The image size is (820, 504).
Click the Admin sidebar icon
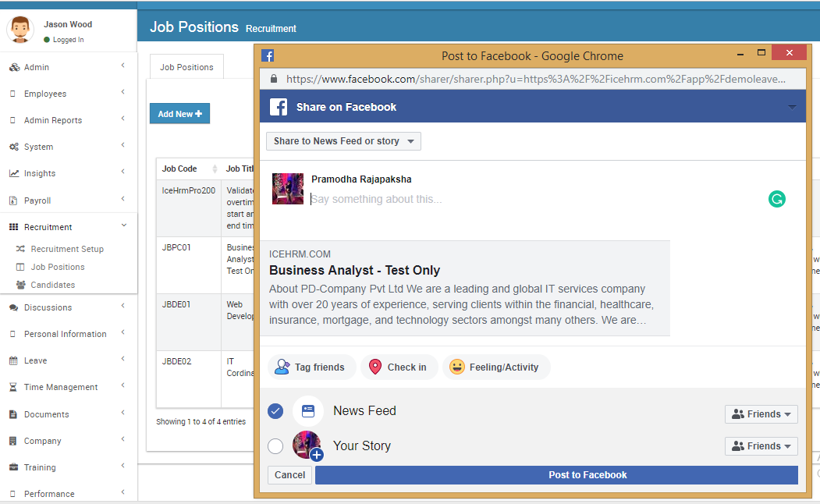tap(14, 67)
